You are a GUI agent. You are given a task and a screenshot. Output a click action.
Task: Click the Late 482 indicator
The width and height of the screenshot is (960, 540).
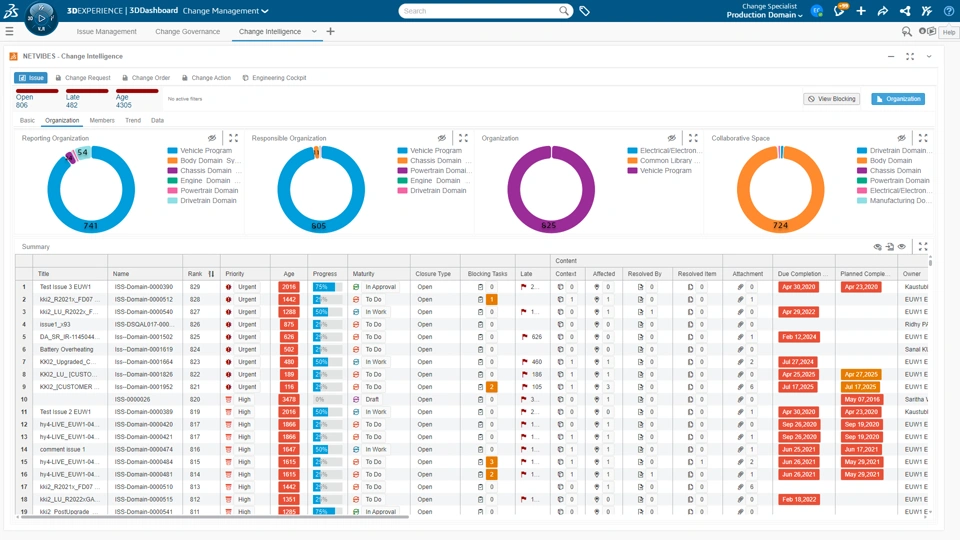click(86, 99)
